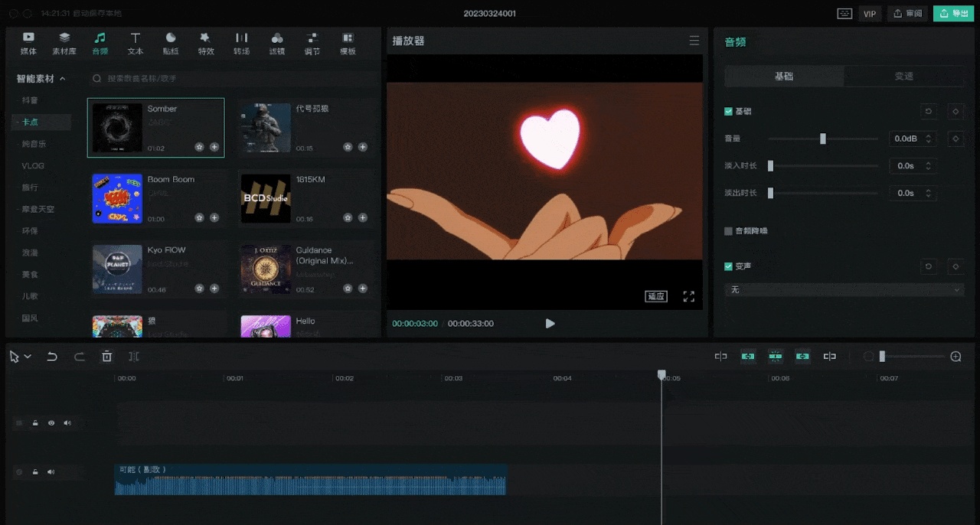
Task: Delete the selected clip
Action: tap(107, 357)
